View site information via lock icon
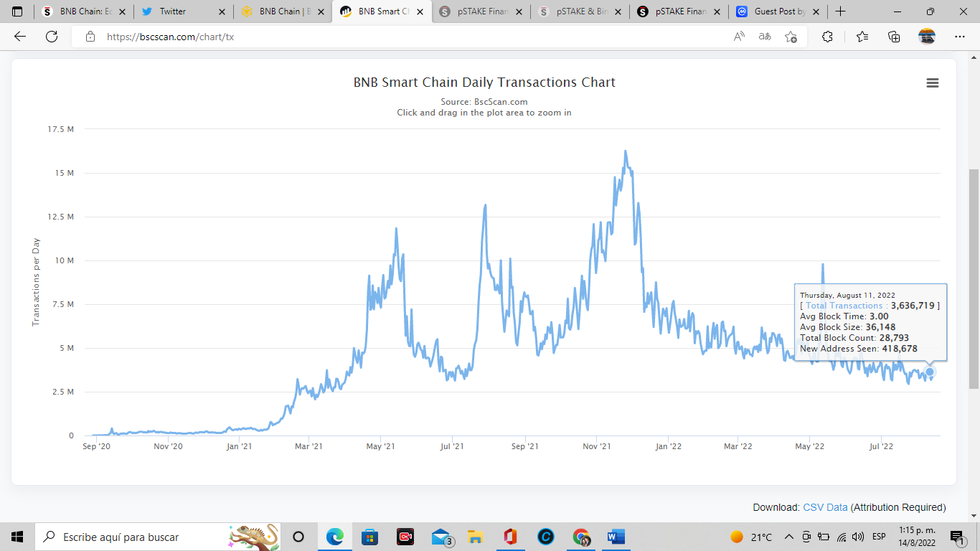Image resolution: width=980 pixels, height=551 pixels. point(90,37)
